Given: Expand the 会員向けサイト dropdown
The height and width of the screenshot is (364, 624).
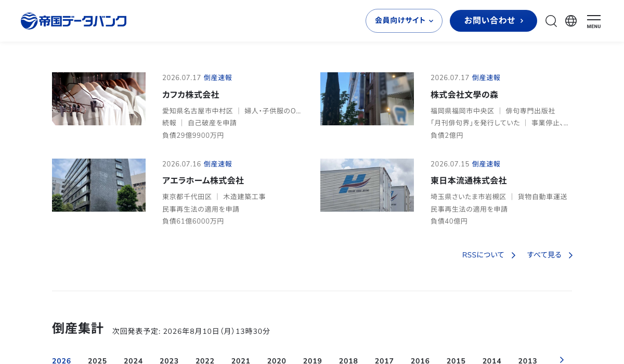Looking at the screenshot, I should [x=404, y=21].
